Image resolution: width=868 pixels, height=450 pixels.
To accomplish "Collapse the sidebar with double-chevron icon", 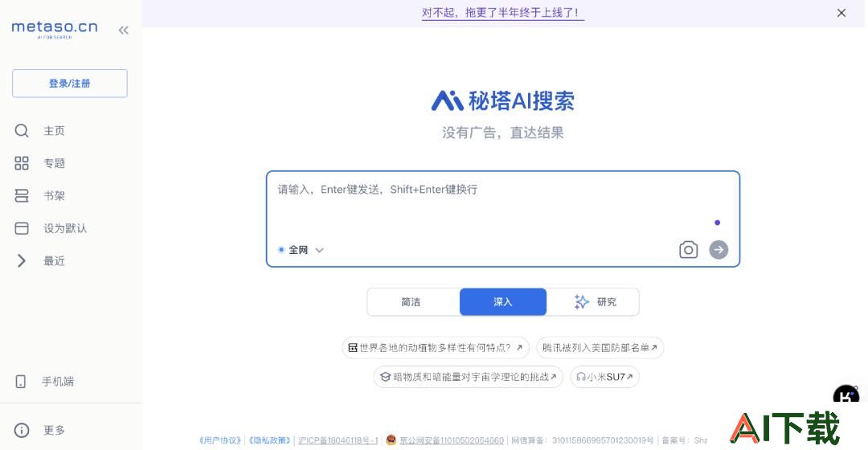I will click(124, 31).
